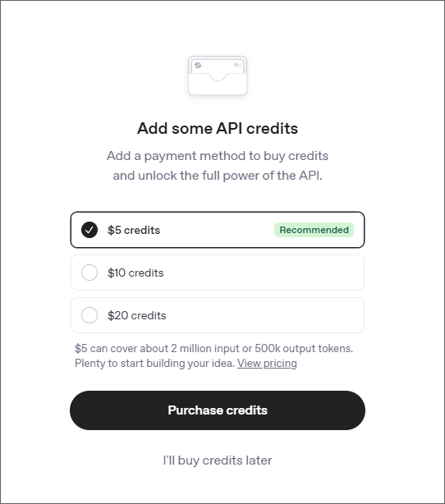Click the "$10 credits" label text

tap(135, 273)
